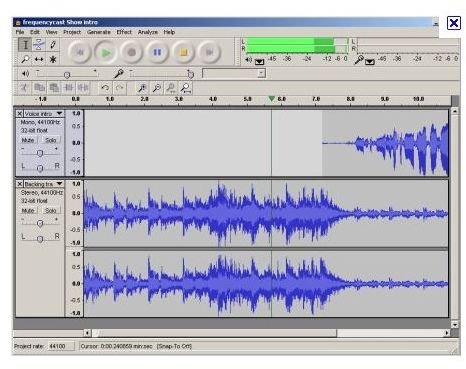Screen dimensions: 466x369
Task: Click the 7.0 mark on the time ruler
Action: (x=316, y=99)
